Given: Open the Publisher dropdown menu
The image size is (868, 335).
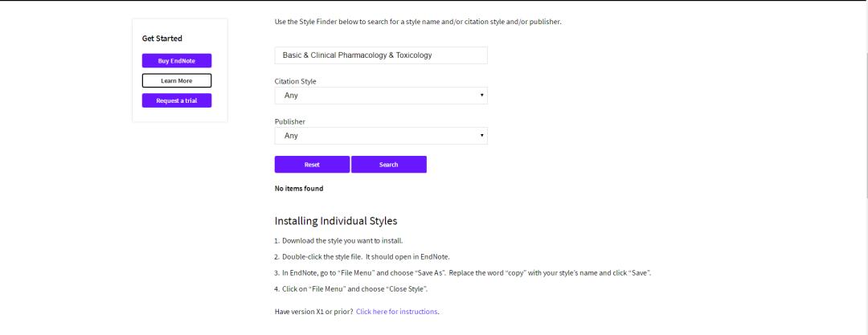Looking at the screenshot, I should 381,136.
